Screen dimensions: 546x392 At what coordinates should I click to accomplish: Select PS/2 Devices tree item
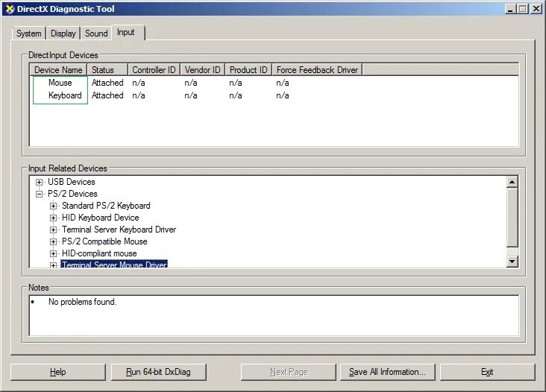point(72,194)
